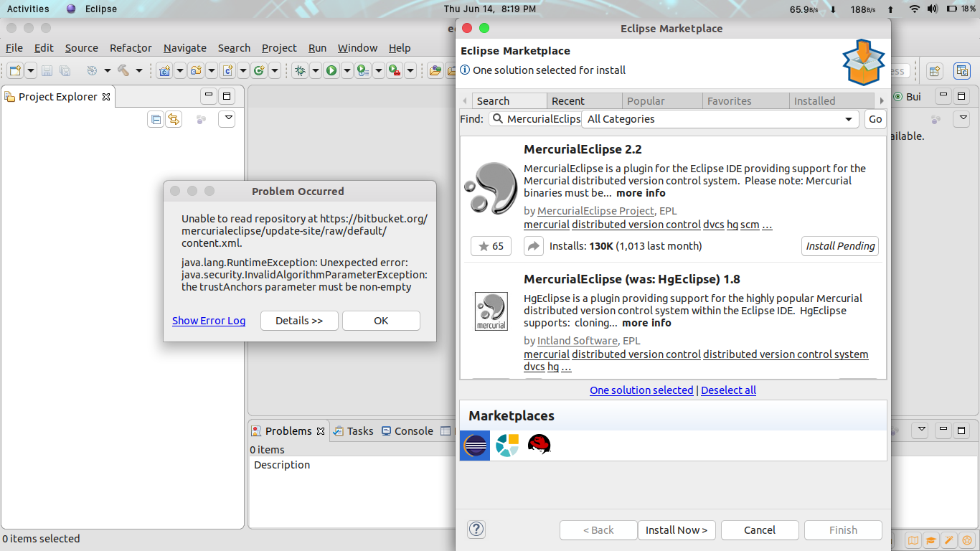Screen dimensions: 980x551
Task: Click the New C++ Class icon
Action: coord(259,70)
